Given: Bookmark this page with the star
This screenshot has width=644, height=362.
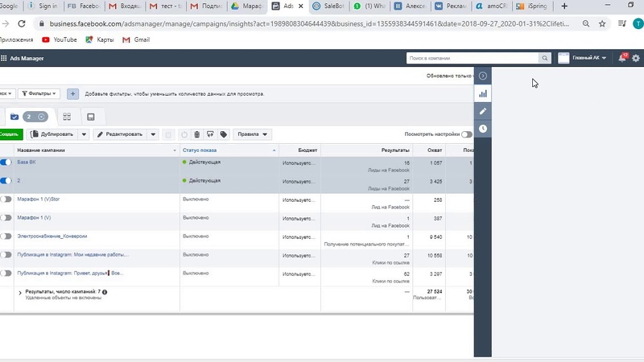Looking at the screenshot, I should [x=602, y=24].
